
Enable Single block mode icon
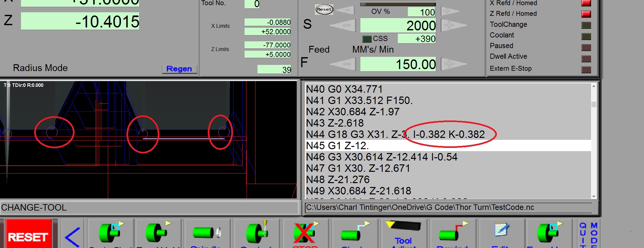355,233
